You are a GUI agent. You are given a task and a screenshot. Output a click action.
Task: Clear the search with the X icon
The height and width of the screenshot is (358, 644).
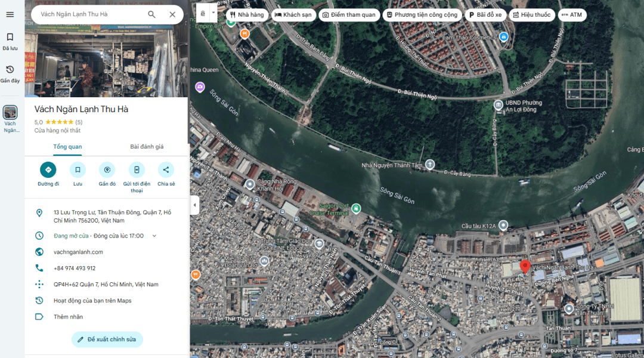coord(172,14)
